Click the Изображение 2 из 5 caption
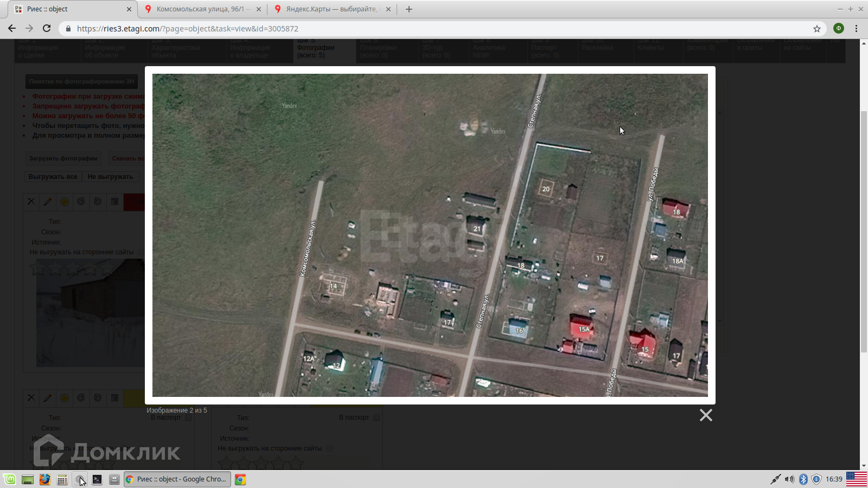The height and width of the screenshot is (488, 868). pos(177,410)
